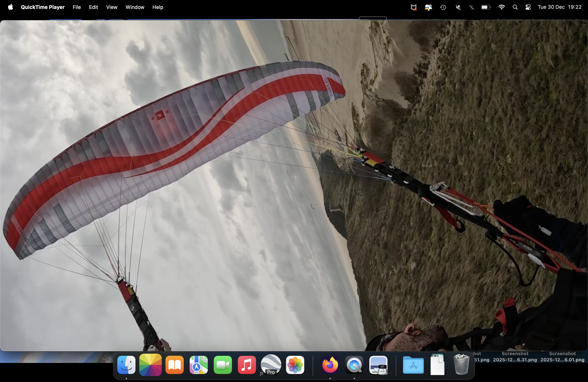The width and height of the screenshot is (588, 382).
Task: Open Control Center toggles icon
Action: [528, 7]
